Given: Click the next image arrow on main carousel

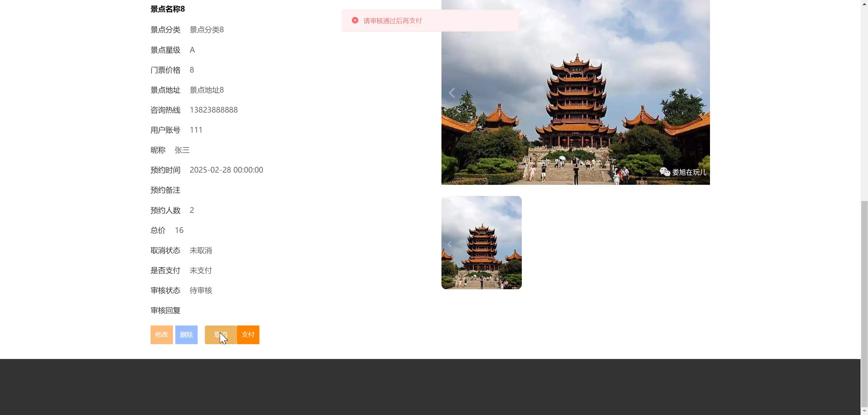Looking at the screenshot, I should coord(699,93).
